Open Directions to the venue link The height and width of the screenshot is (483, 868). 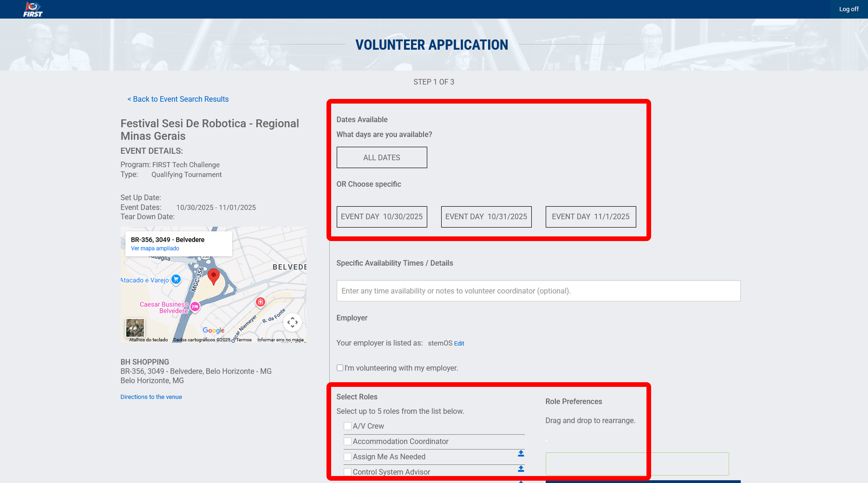[151, 397]
